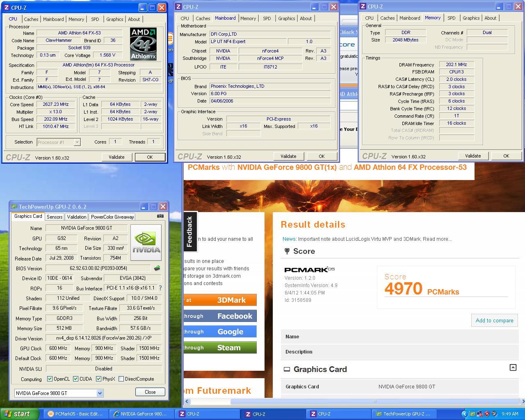
Task: Click the Google login button
Action: click(220, 331)
